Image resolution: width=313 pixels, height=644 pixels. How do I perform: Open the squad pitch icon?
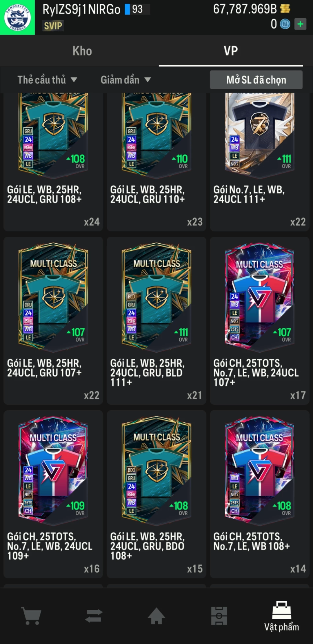pos(219,616)
